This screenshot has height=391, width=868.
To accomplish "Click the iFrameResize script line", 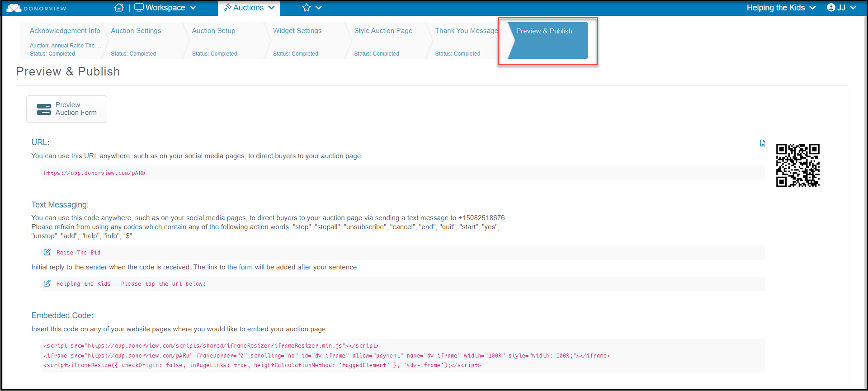I will point(262,365).
